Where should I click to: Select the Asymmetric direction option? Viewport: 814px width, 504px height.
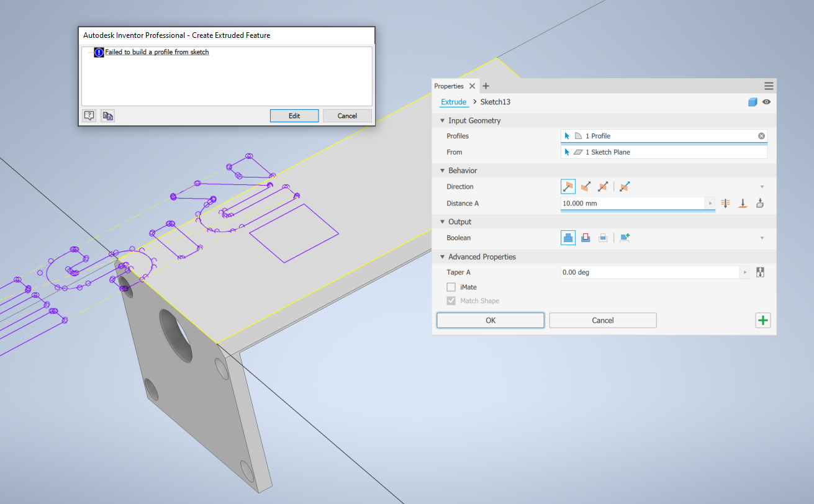click(625, 186)
